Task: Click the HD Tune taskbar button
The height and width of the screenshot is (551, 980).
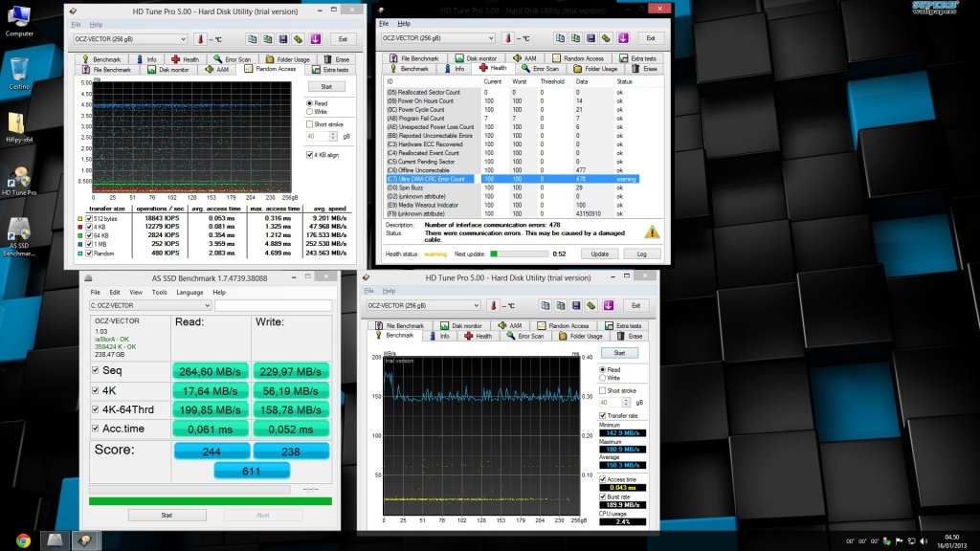Action: tap(84, 540)
